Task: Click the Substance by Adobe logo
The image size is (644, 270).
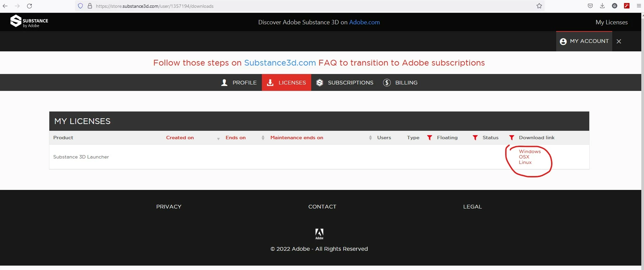Action: coord(29,21)
